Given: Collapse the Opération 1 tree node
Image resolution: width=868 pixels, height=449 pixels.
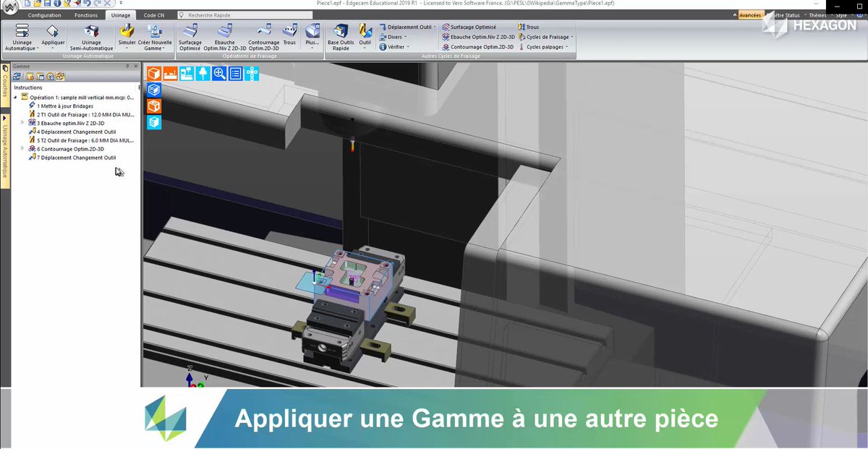Looking at the screenshot, I should pos(15,96).
